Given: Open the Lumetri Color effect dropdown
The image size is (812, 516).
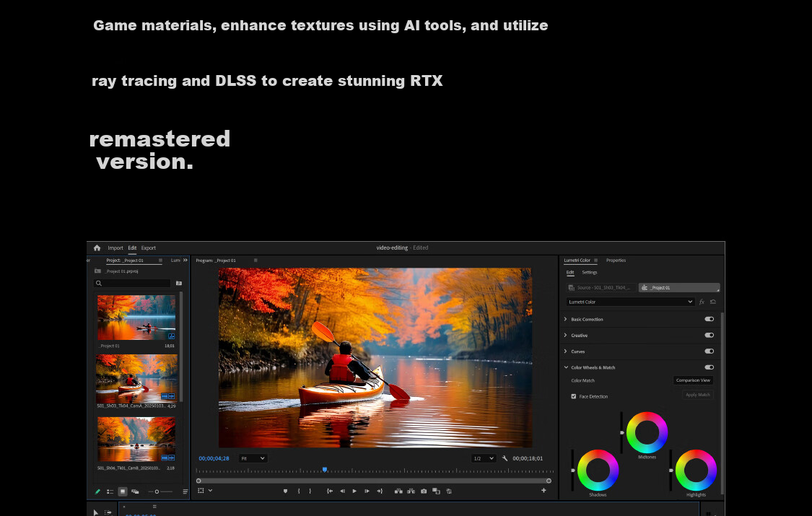Looking at the screenshot, I should [630, 302].
